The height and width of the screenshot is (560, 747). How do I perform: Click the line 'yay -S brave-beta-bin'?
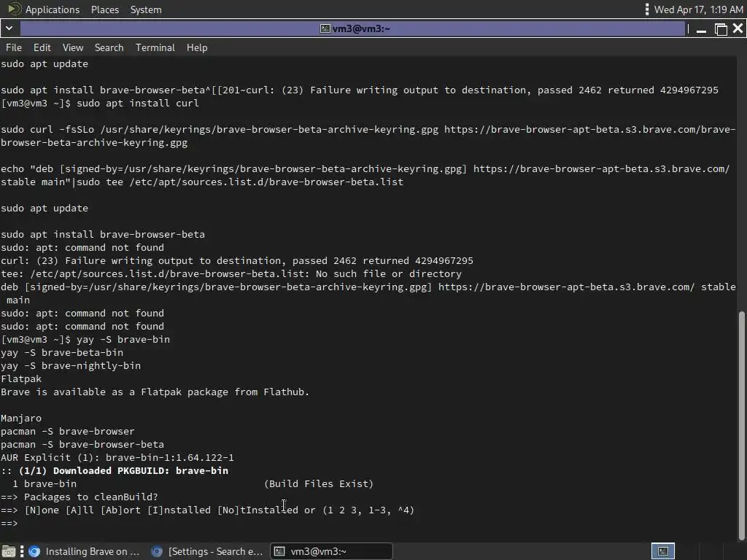pos(62,352)
